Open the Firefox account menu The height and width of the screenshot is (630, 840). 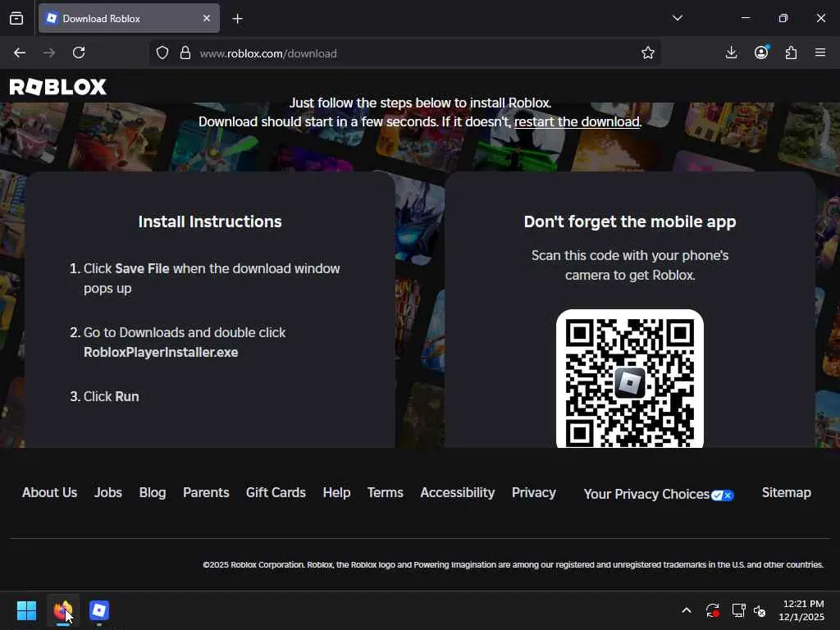(x=761, y=52)
